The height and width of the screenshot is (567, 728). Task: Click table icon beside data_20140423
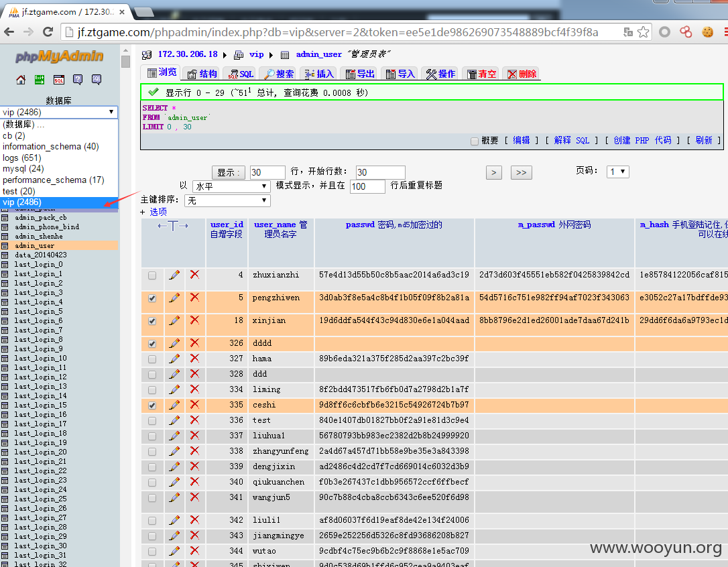click(x=5, y=255)
